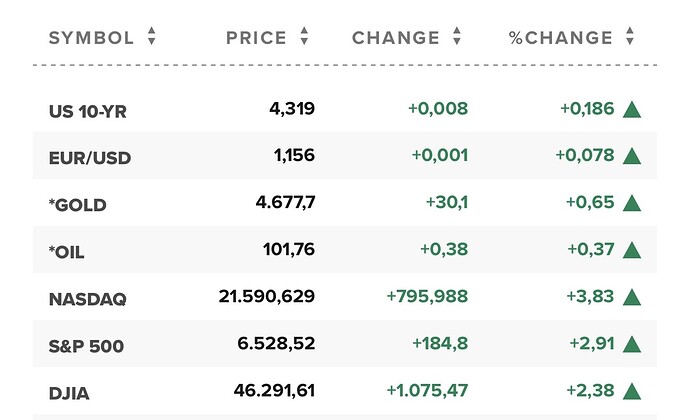Click the PRICE column sort arrows
690x420 pixels.
(x=304, y=38)
